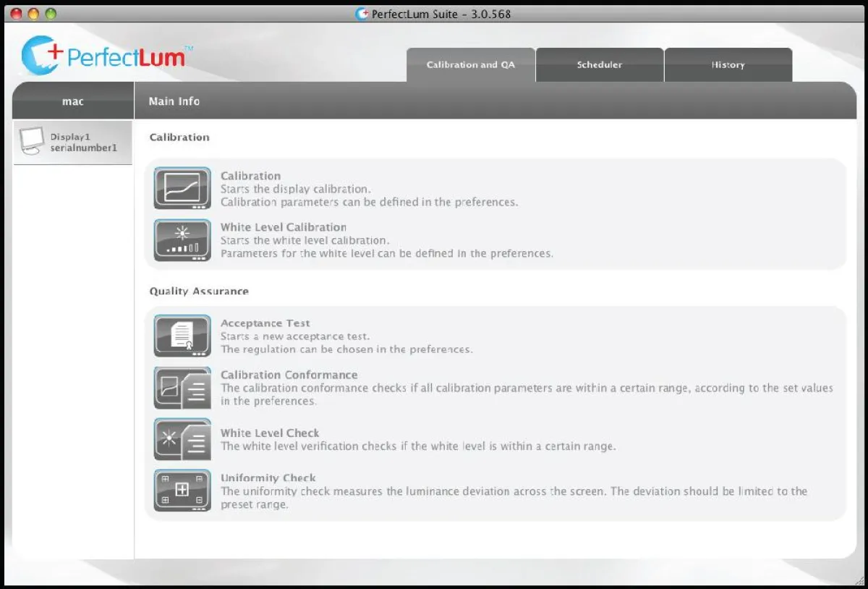Select the White Level Calibration icon
Screen dimensions: 868x589
click(x=182, y=240)
